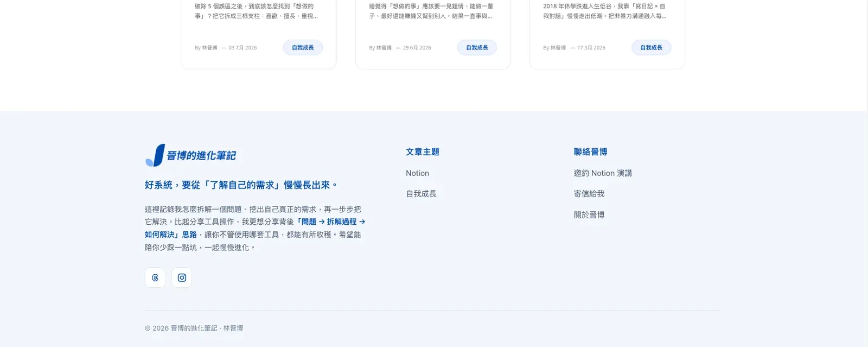Click author 林晉博 on 17 3月 card
Screen dimensions: 868x347
558,48
